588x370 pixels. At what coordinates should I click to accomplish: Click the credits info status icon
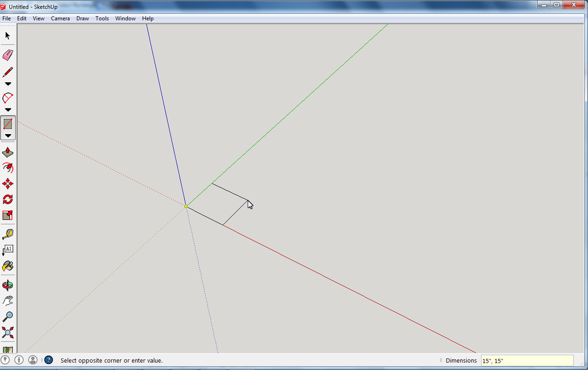click(x=19, y=360)
